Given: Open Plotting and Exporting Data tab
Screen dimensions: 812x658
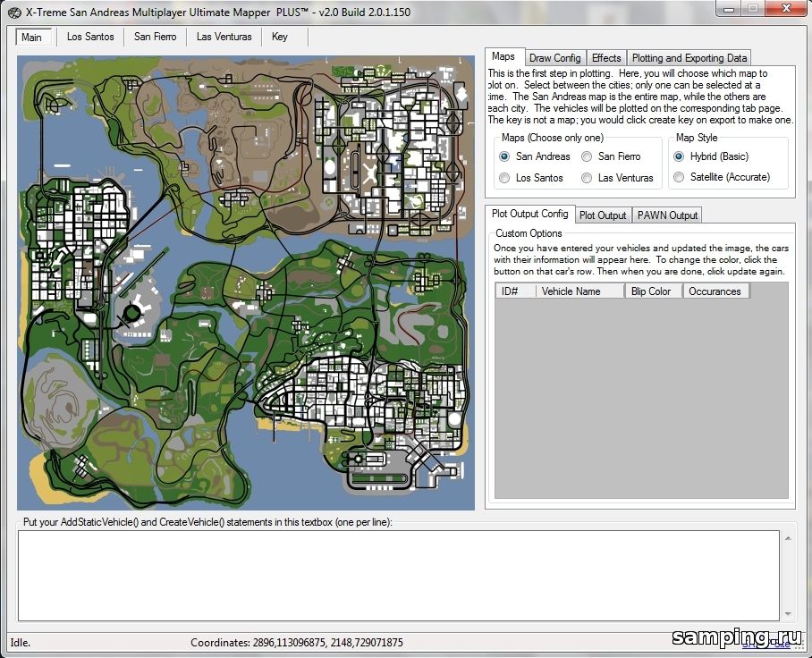Looking at the screenshot, I should pyautogui.click(x=689, y=58).
